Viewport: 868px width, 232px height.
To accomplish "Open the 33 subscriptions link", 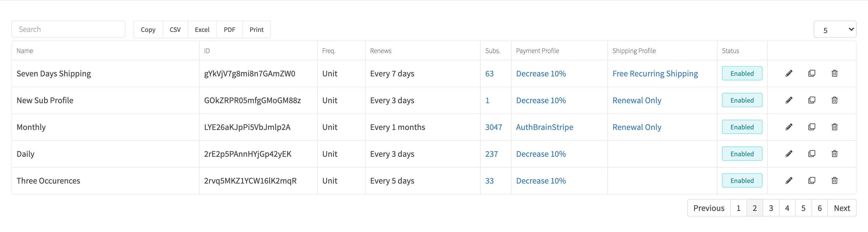I will tap(489, 181).
